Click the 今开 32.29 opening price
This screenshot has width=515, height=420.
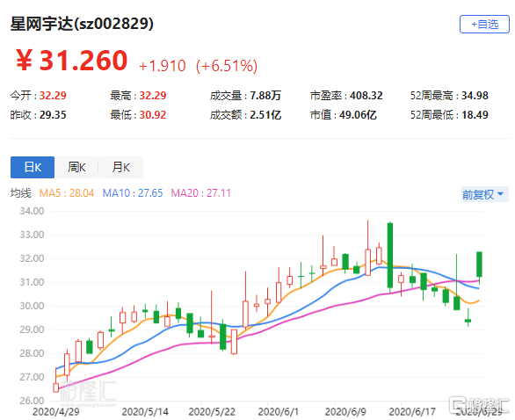[x=38, y=96]
